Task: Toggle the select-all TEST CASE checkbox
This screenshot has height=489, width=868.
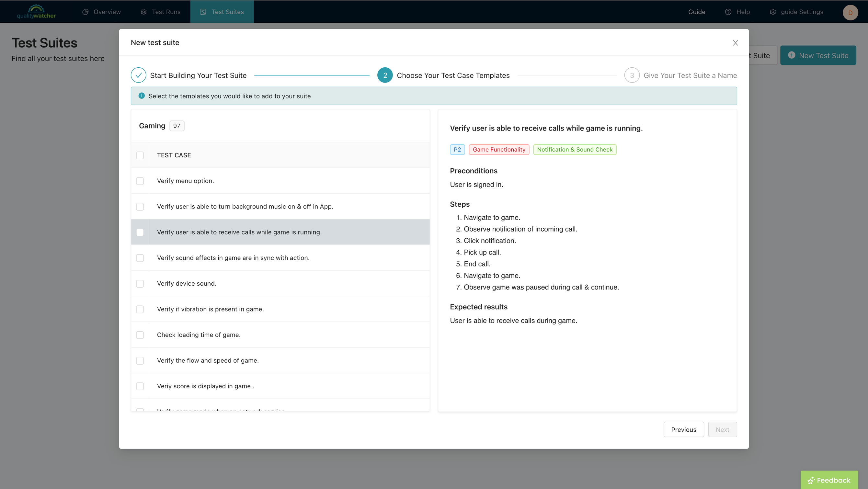Action: (140, 155)
